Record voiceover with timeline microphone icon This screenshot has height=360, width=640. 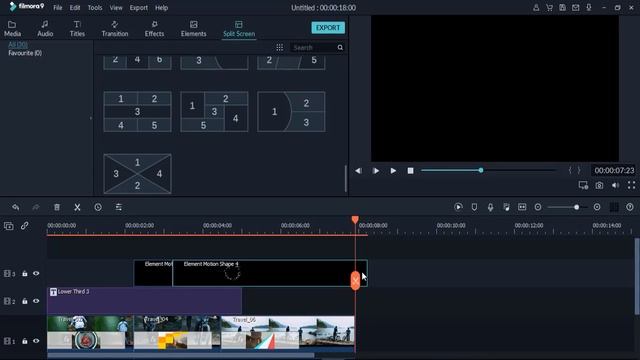tap(490, 207)
